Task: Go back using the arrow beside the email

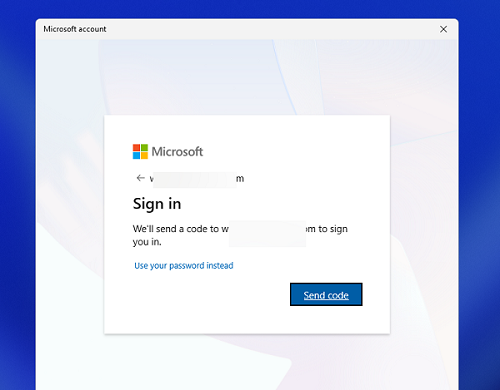Action: (x=140, y=178)
